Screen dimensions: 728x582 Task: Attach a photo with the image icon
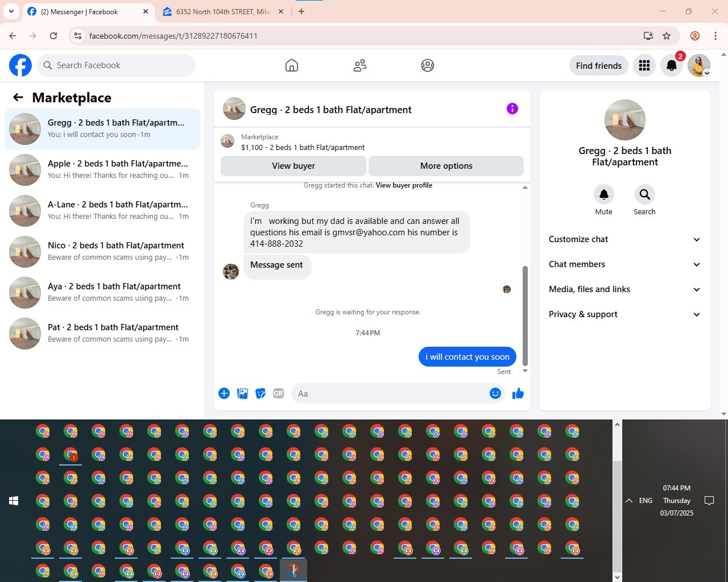pos(242,393)
